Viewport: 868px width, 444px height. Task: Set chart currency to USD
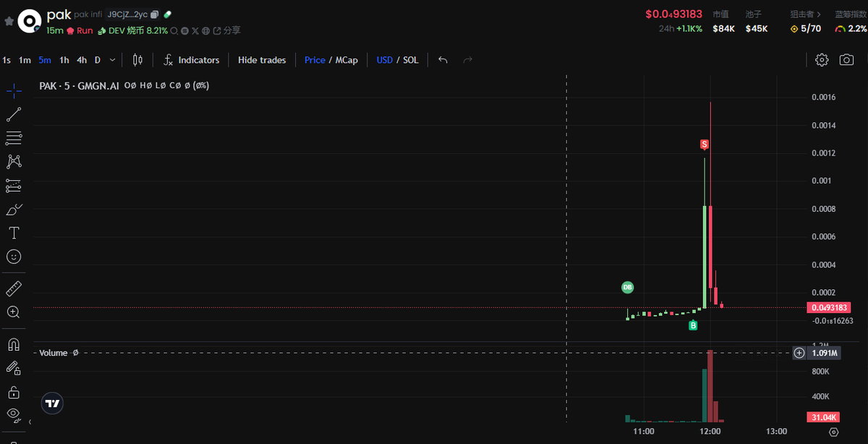[384, 60]
